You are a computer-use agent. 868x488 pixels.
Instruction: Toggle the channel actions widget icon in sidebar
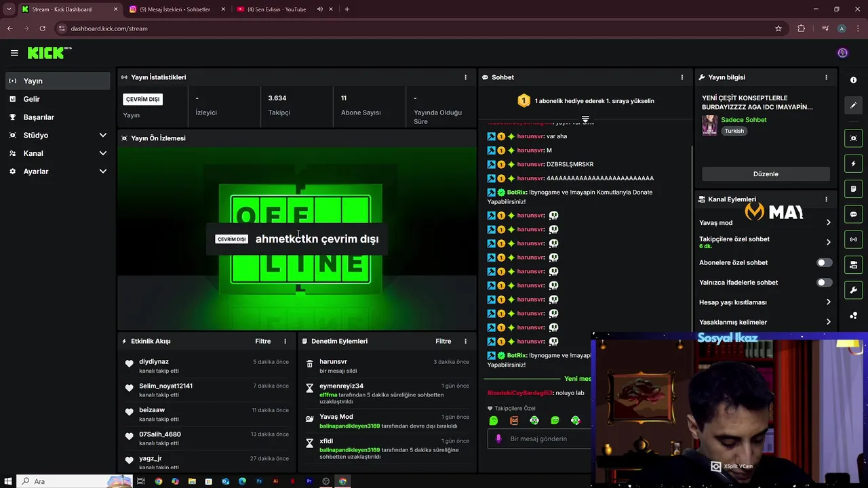point(853,264)
